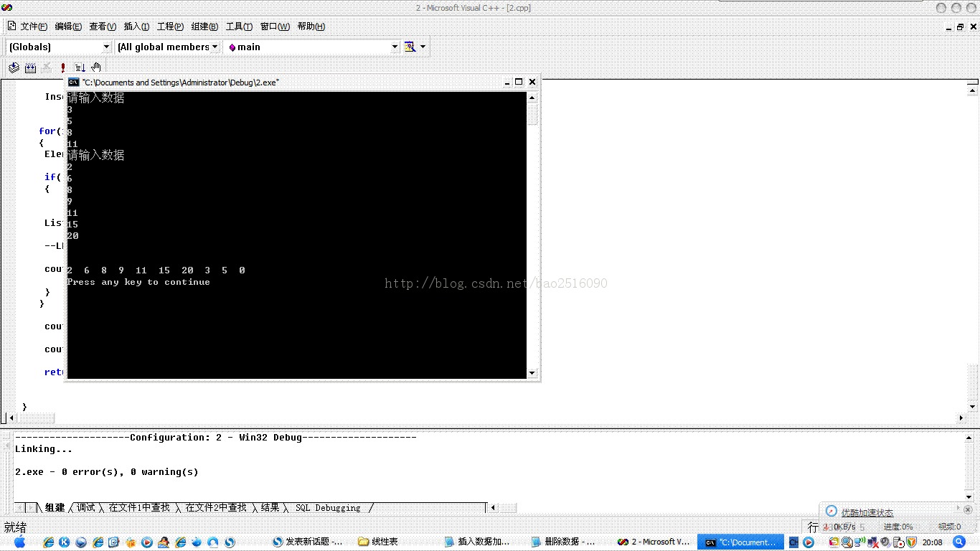This screenshot has height=551, width=980.
Task: Switch to the 在文件2中查找 tab
Action: click(x=216, y=508)
